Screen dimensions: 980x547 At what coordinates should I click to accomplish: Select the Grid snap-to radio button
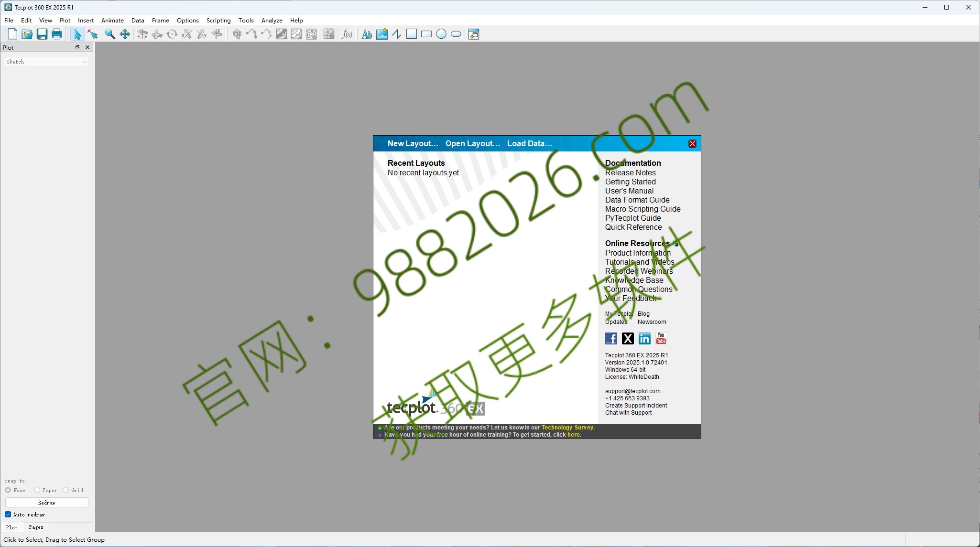65,490
